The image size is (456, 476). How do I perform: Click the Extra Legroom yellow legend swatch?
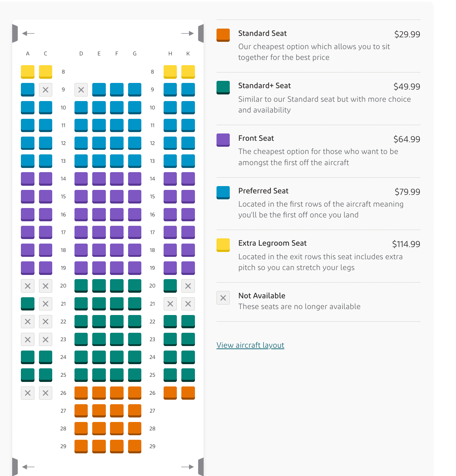223,245
